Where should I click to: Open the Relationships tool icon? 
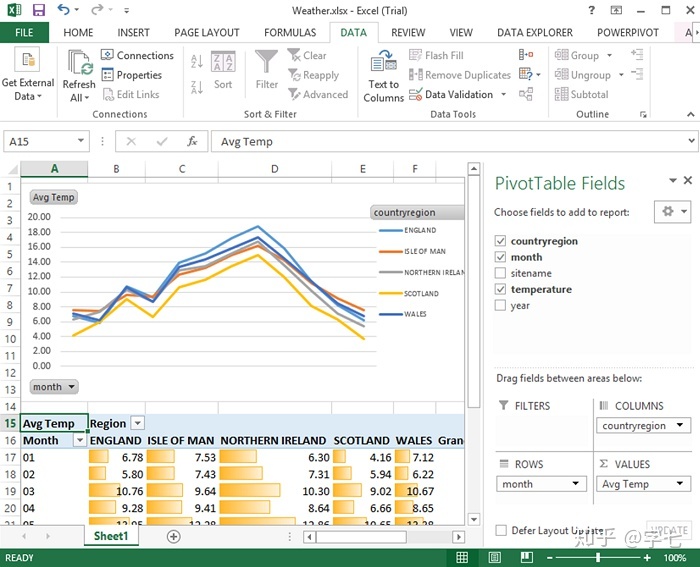[x=526, y=94]
